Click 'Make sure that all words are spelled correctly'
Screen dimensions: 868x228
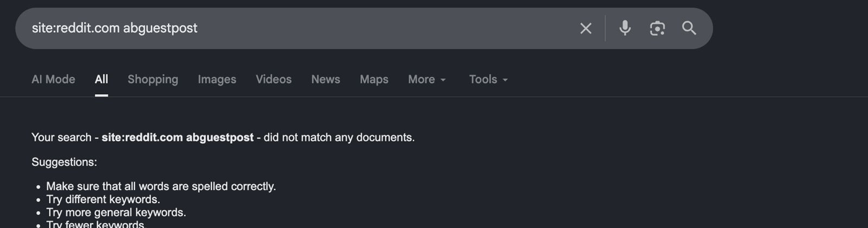[x=161, y=186]
